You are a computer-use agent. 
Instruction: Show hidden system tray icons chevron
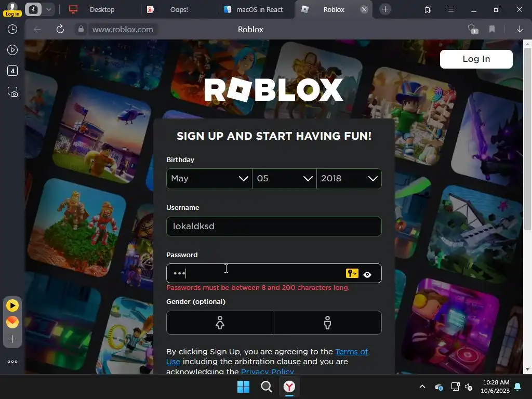(x=422, y=387)
